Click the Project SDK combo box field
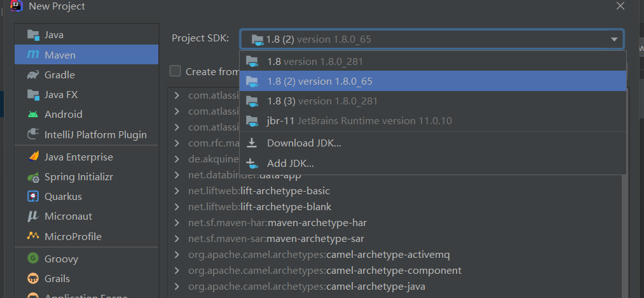The width and height of the screenshot is (644, 298). pyautogui.click(x=432, y=39)
